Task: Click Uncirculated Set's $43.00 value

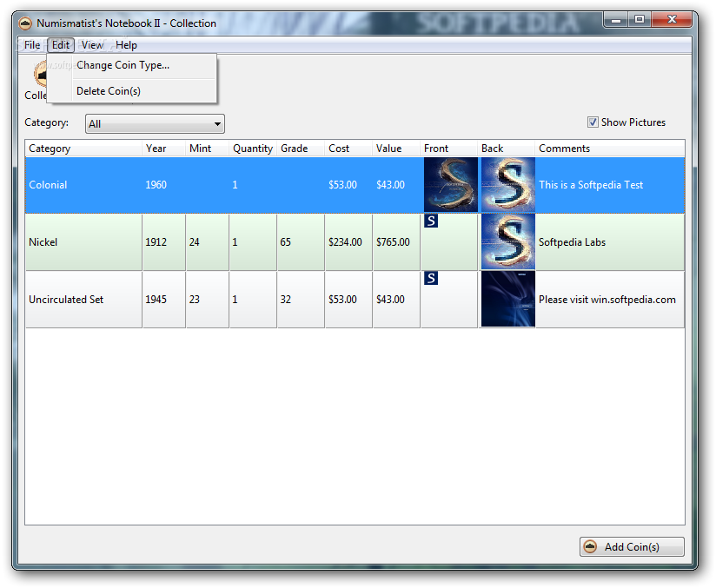Action: pos(396,300)
